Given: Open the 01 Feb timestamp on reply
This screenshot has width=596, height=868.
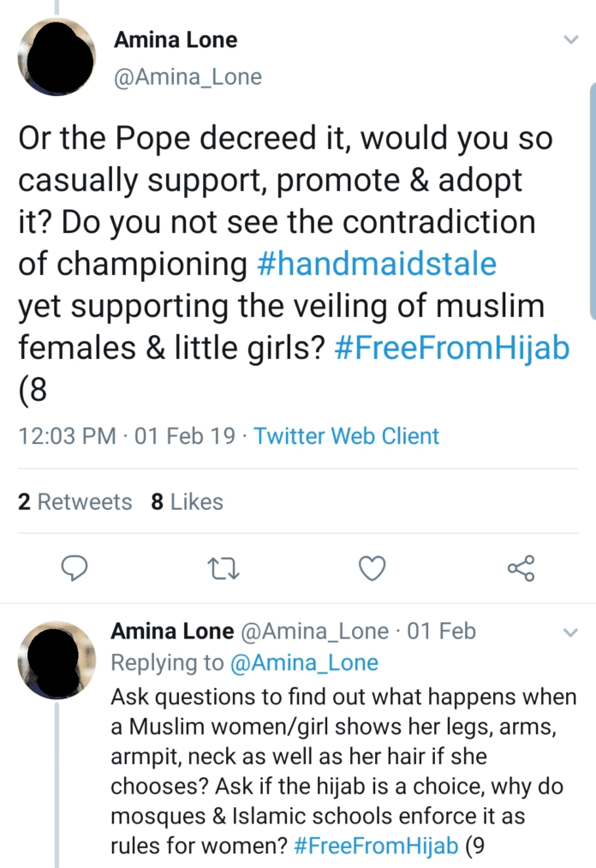Looking at the screenshot, I should [x=441, y=631].
